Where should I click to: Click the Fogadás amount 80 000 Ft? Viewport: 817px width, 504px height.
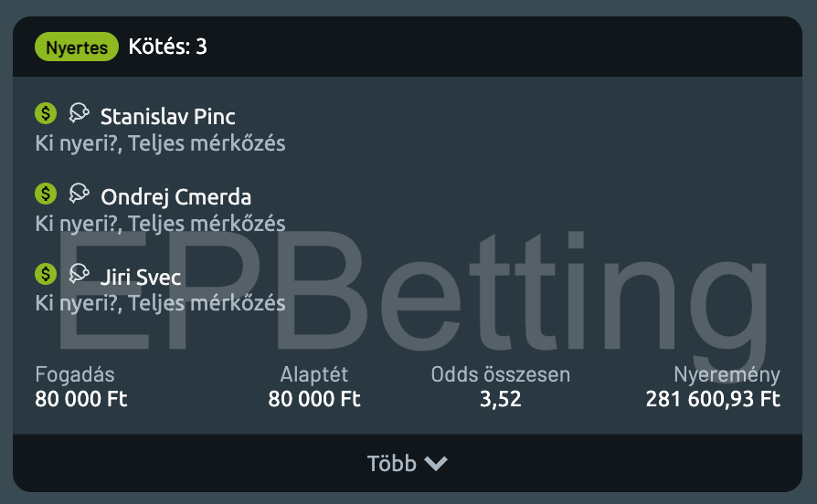[81, 399]
